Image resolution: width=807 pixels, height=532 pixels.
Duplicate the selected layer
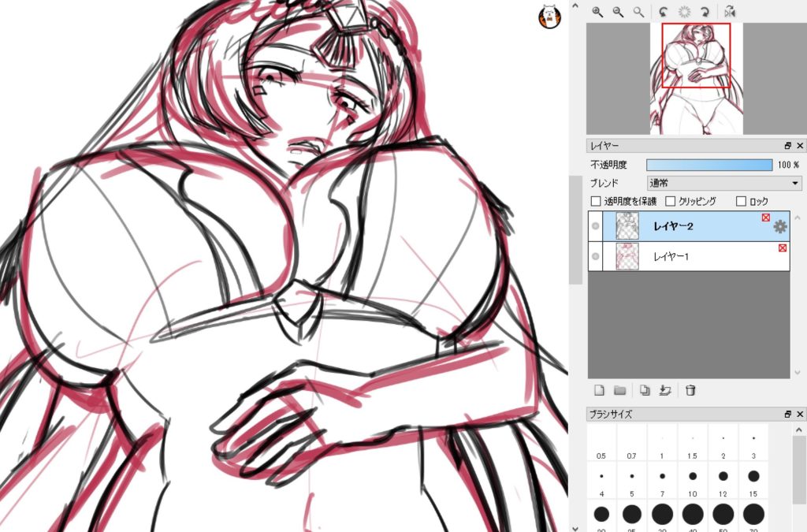pos(644,390)
